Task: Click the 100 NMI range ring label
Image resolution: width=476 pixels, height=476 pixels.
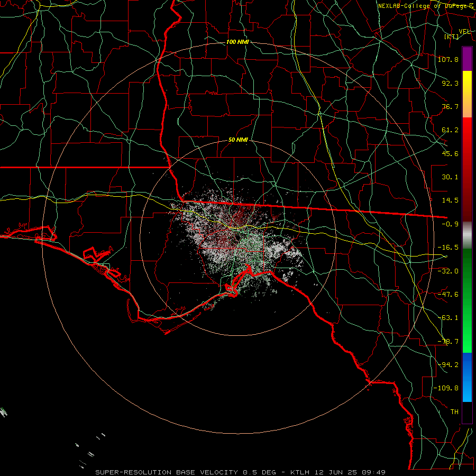Action: (x=237, y=42)
